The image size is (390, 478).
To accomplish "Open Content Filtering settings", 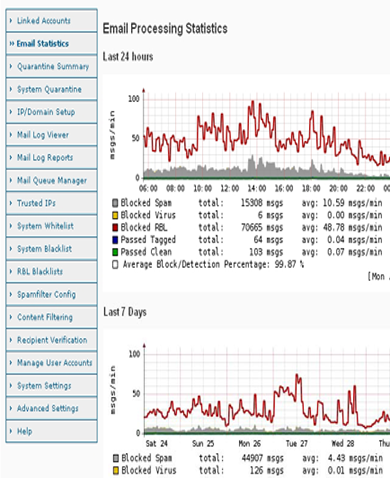I will (x=51, y=317).
